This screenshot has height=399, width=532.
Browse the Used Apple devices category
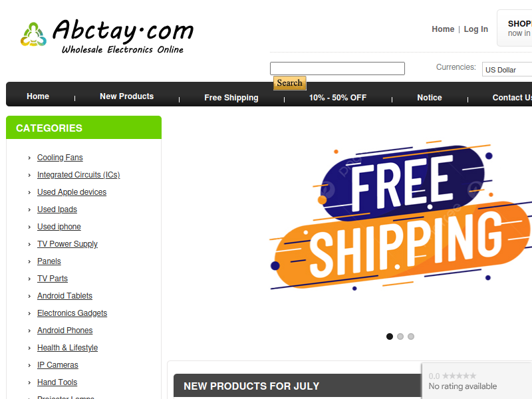click(x=72, y=192)
